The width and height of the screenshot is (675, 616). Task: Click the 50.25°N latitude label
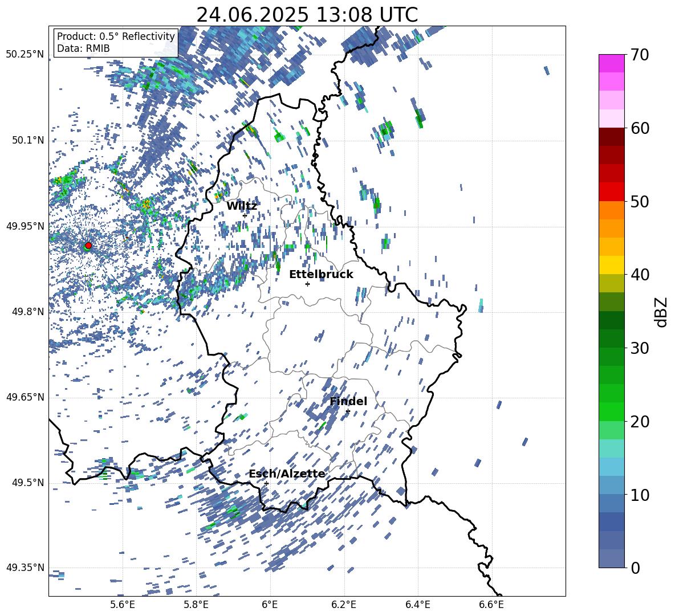click(25, 55)
